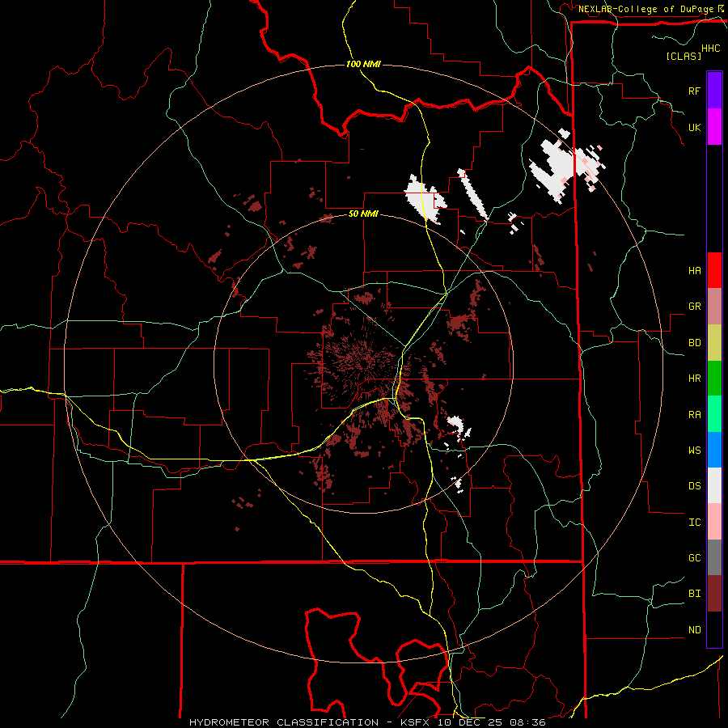Select the 'IC' legend label
728x728 pixels.
point(694,523)
